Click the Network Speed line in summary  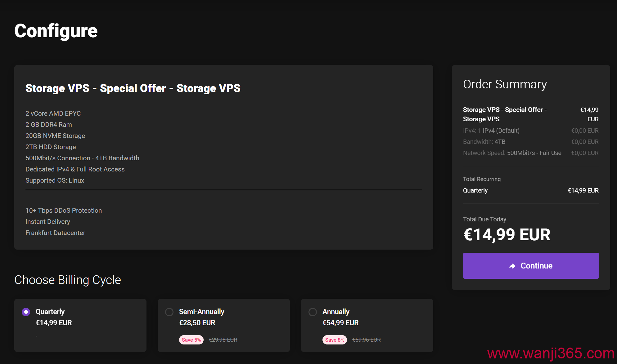click(x=512, y=153)
